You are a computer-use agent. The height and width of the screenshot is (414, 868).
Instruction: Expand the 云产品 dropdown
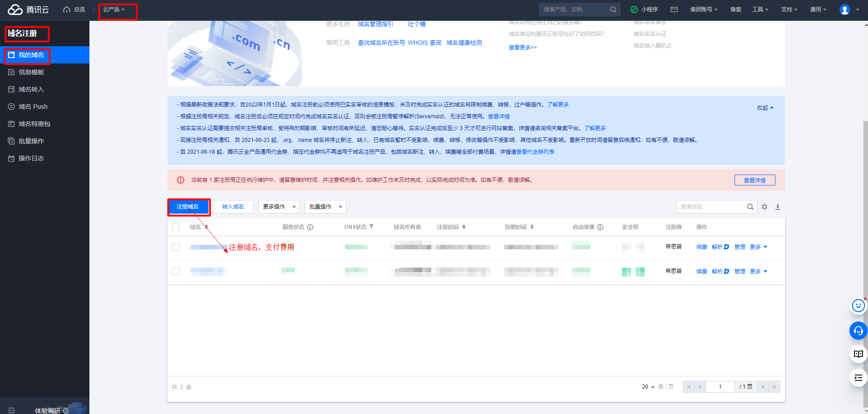pos(114,10)
